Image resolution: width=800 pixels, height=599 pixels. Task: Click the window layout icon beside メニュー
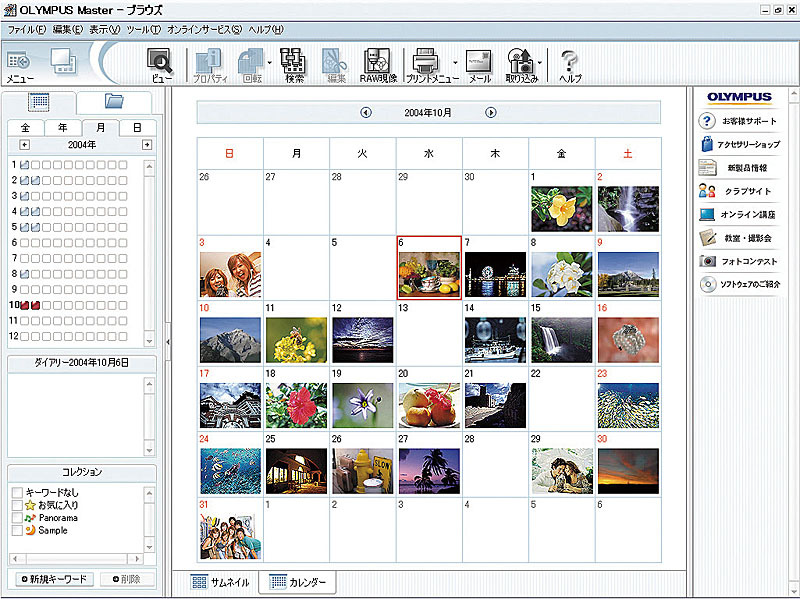point(64,61)
